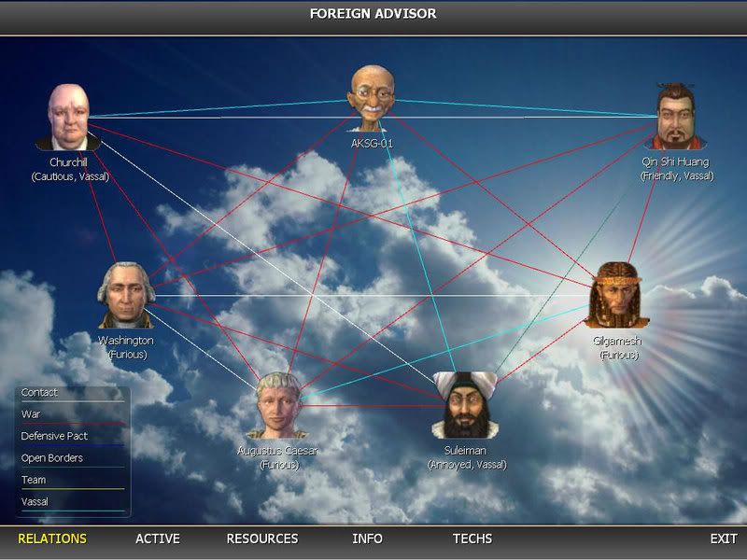The image size is (747, 560).
Task: Open the Techs tab
Action: [x=472, y=539]
